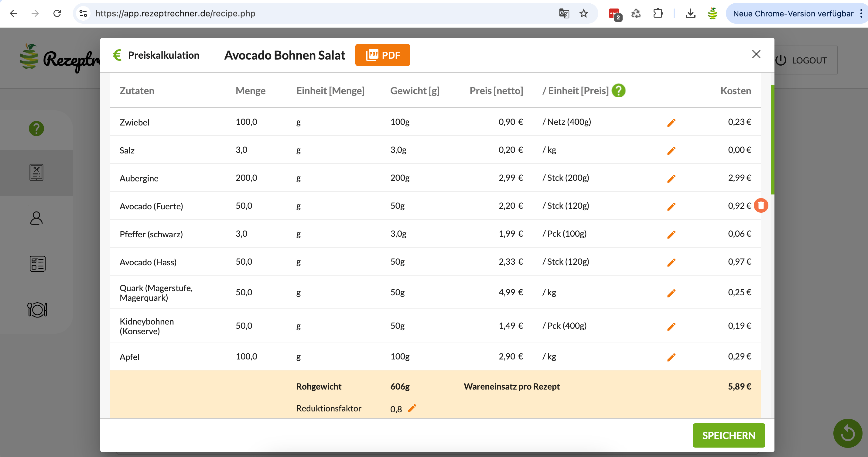Bookmark this page with the star
The width and height of the screenshot is (868, 457).
(584, 13)
